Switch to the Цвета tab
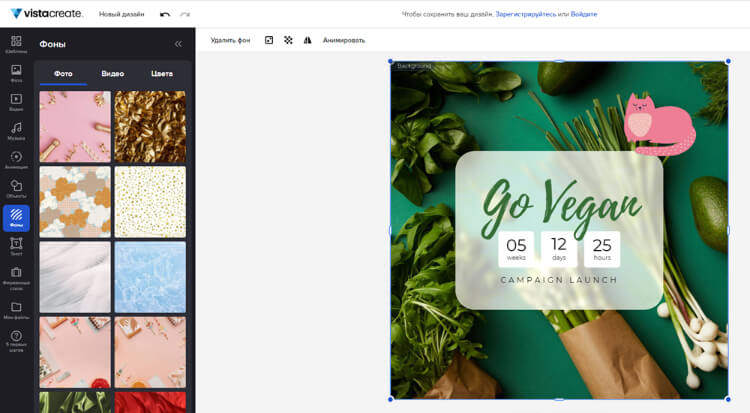 click(162, 74)
